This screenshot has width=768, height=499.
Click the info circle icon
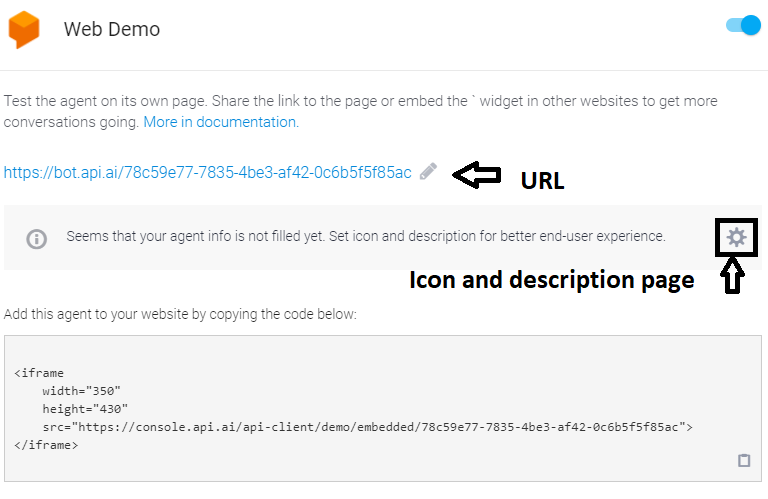36,239
